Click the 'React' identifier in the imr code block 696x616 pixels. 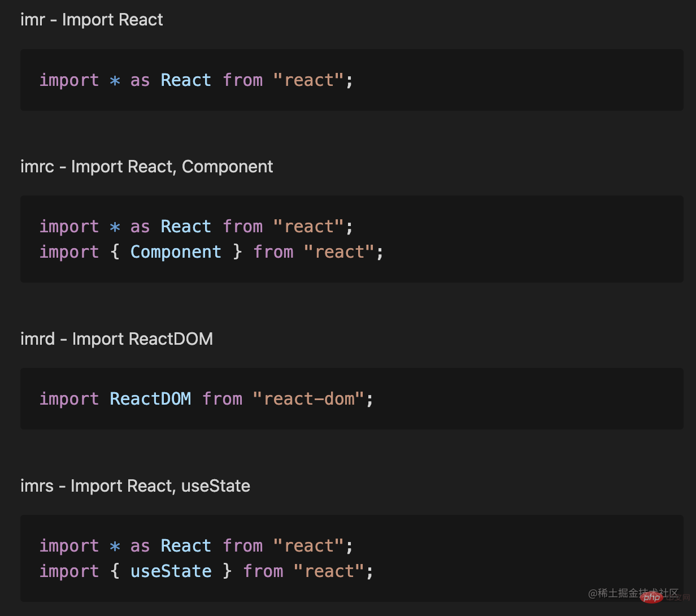(186, 80)
